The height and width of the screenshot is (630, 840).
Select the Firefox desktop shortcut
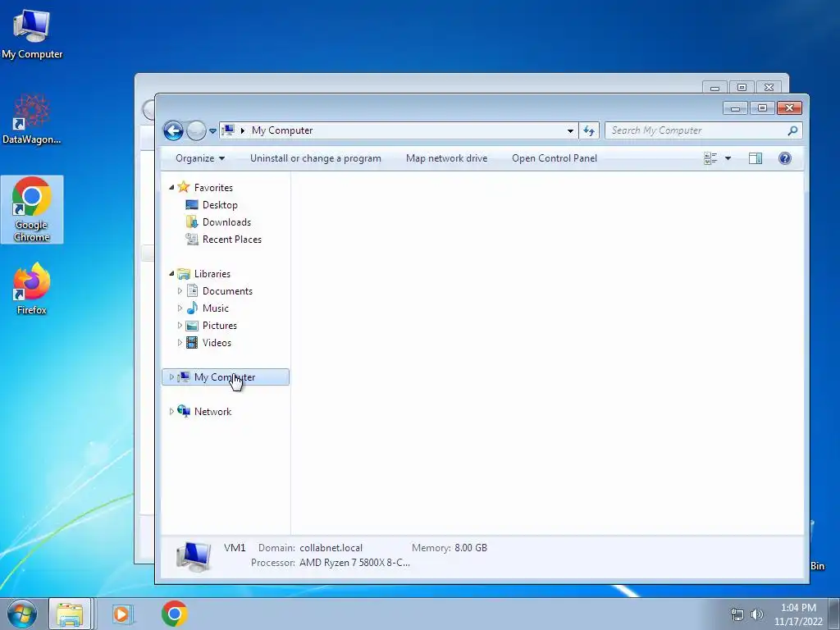pos(32,289)
